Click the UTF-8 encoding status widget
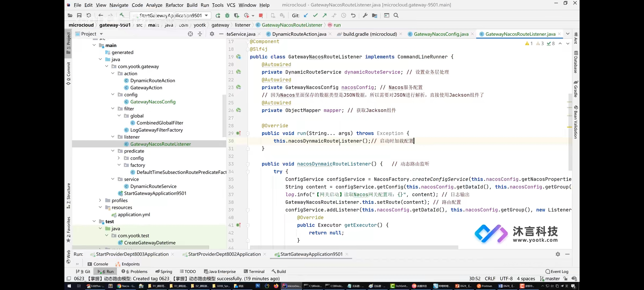 click(506, 279)
